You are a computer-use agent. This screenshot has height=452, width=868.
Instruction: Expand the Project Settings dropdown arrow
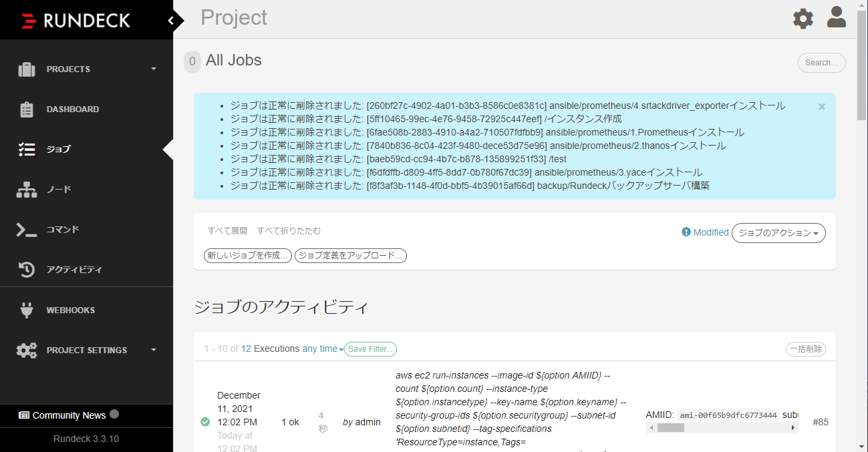click(x=154, y=350)
